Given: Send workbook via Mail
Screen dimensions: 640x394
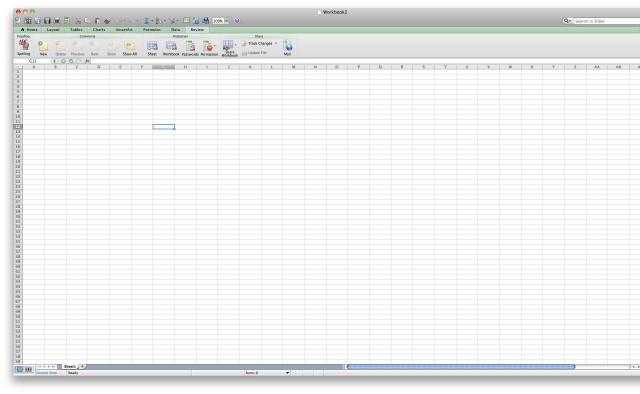Looking at the screenshot, I should click(287, 48).
